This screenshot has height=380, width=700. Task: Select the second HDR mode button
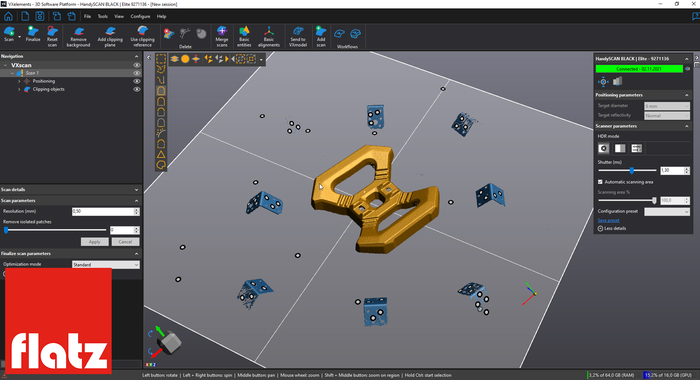pos(620,148)
